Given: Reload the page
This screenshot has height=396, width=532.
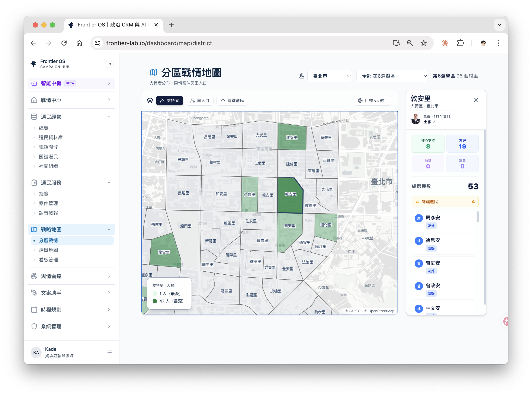Looking at the screenshot, I should tap(64, 43).
